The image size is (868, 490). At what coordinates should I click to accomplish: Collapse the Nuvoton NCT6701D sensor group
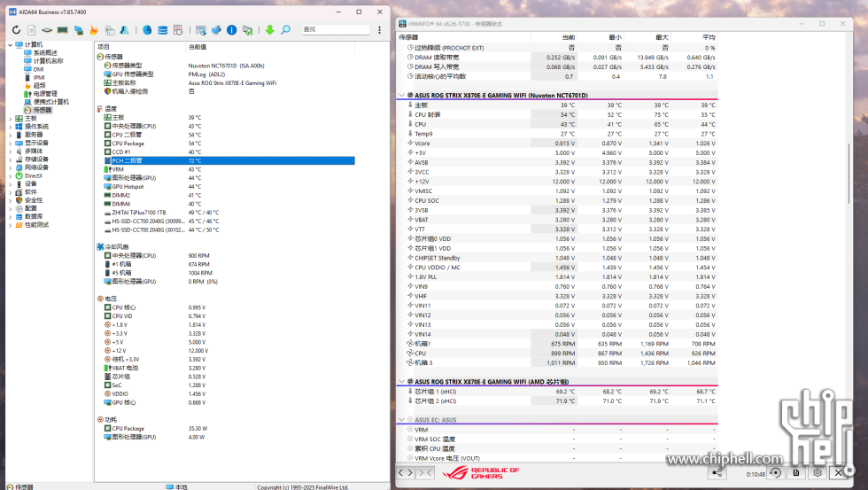pyautogui.click(x=402, y=95)
